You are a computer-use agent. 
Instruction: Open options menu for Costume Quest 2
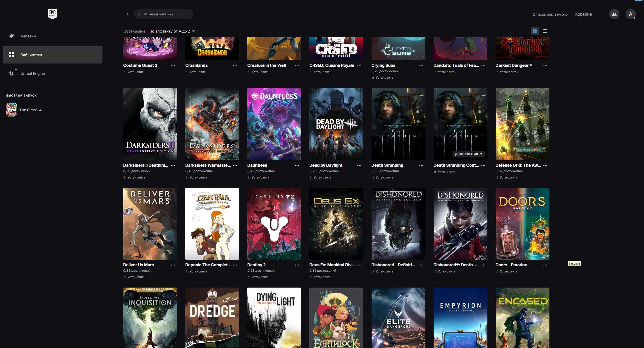pos(173,66)
